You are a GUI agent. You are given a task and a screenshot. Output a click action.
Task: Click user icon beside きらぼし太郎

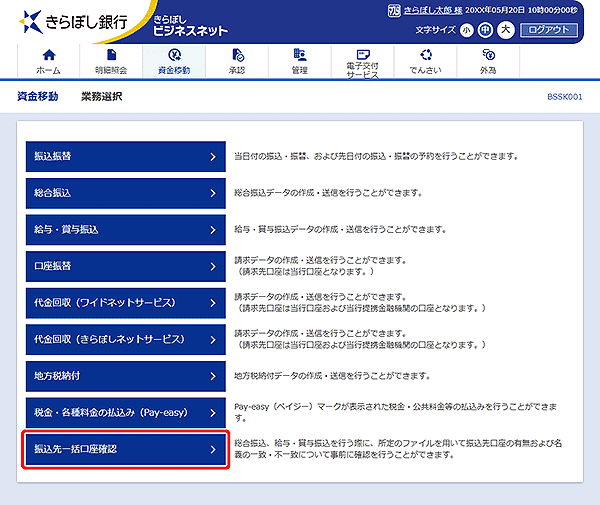pyautogui.click(x=394, y=10)
